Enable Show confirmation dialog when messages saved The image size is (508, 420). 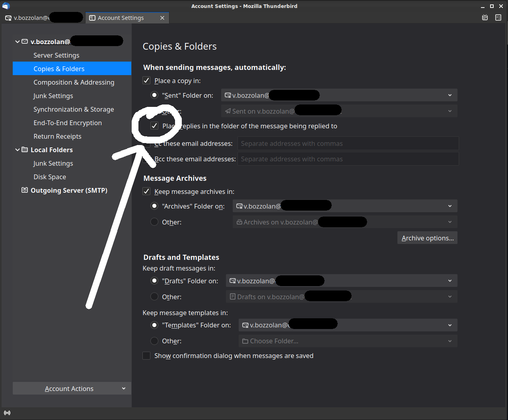pyautogui.click(x=146, y=356)
